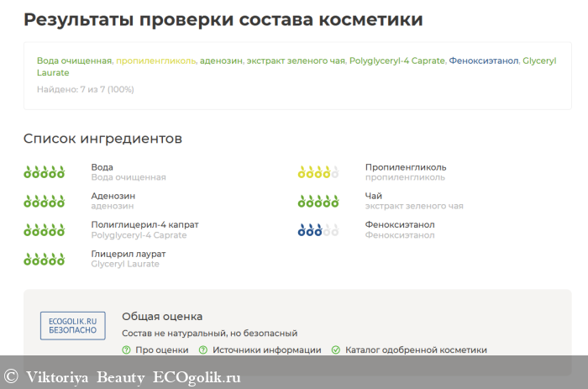Select the Пропиленгликоль ingredient name
Screen dimensions: 588x389
pos(406,167)
